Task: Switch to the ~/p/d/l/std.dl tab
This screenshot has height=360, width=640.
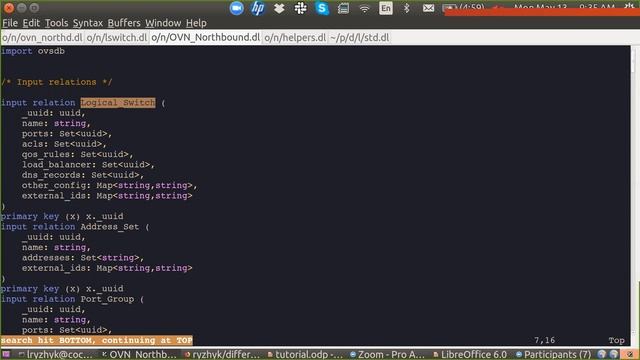Action: coord(359,38)
